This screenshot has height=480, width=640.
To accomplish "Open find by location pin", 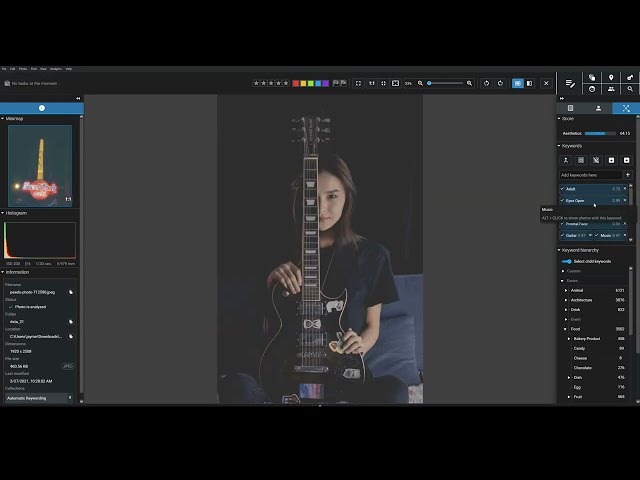I will 611,78.
